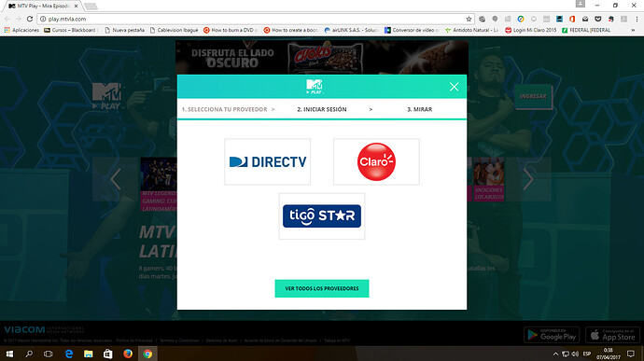Go to step 2 Iniciar Sesión

(x=322, y=109)
